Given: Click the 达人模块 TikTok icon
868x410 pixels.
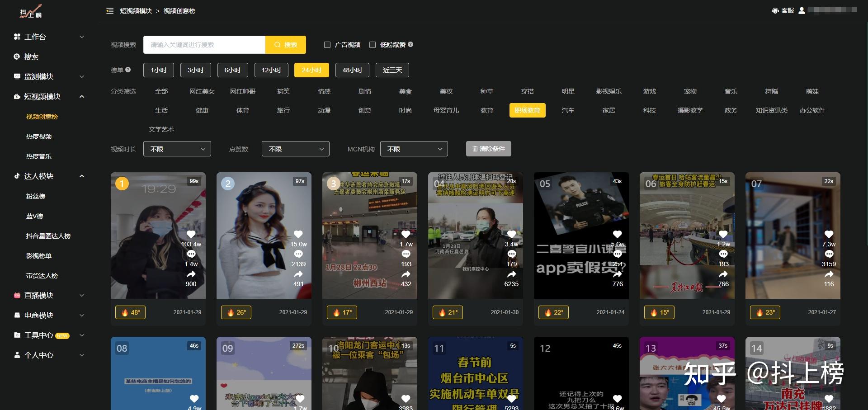Looking at the screenshot, I should coord(17,176).
